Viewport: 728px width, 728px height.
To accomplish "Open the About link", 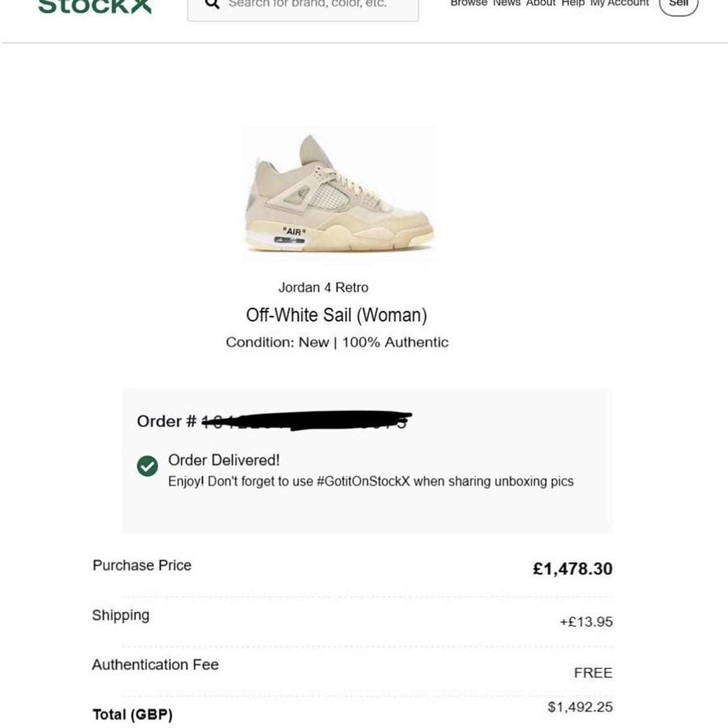I will [540, 3].
